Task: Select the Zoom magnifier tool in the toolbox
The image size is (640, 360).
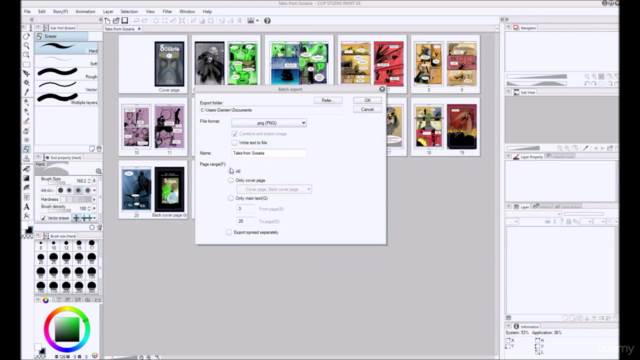Action: tap(27, 46)
